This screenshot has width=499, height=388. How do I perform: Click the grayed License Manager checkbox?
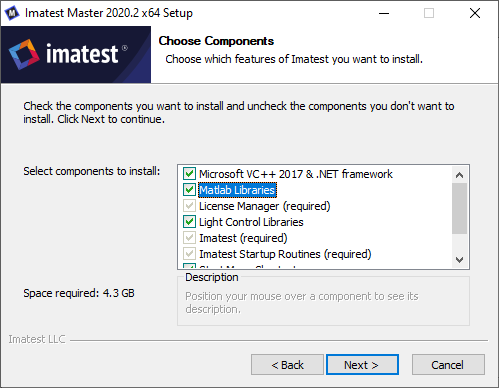(189, 206)
